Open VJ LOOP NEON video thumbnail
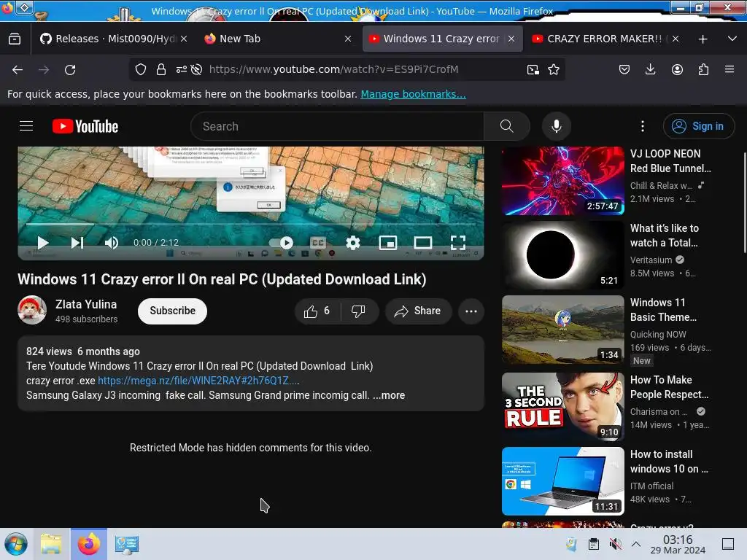Viewport: 747px width, 560px height. (562, 181)
